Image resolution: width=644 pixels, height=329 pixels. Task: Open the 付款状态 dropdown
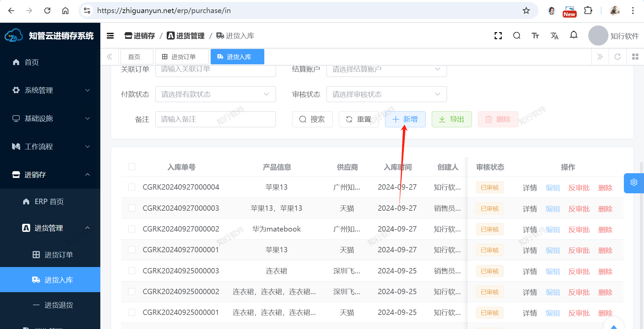pos(215,94)
